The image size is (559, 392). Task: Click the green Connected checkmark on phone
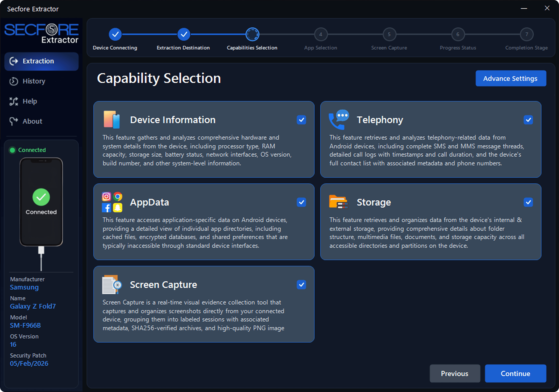(41, 197)
